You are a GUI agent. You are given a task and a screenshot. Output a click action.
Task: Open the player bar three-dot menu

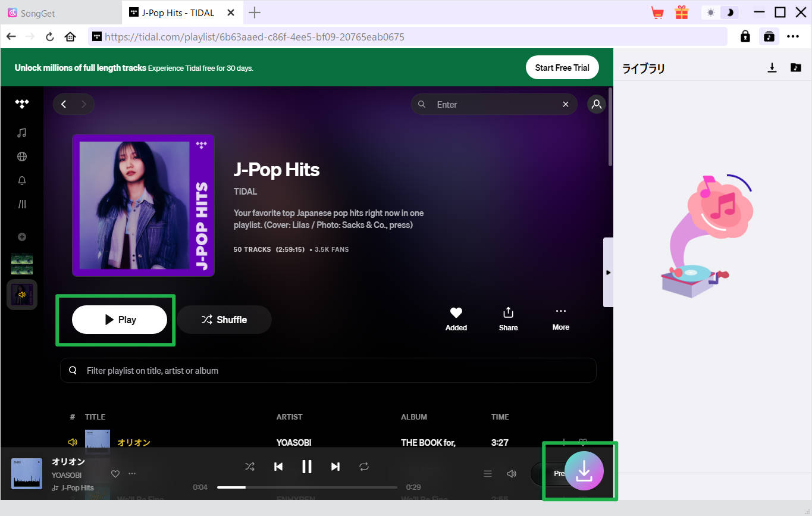click(x=132, y=474)
